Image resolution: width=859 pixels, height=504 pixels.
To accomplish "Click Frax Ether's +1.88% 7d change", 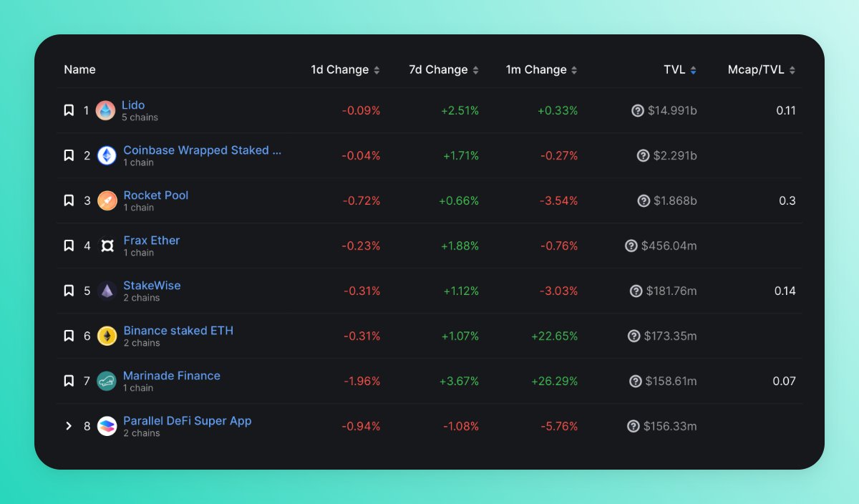I will click(x=460, y=246).
